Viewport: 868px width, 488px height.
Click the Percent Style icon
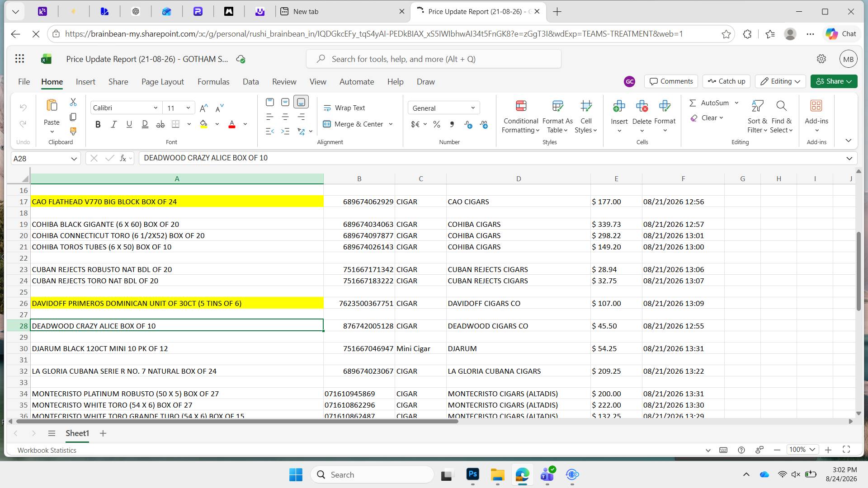437,124
